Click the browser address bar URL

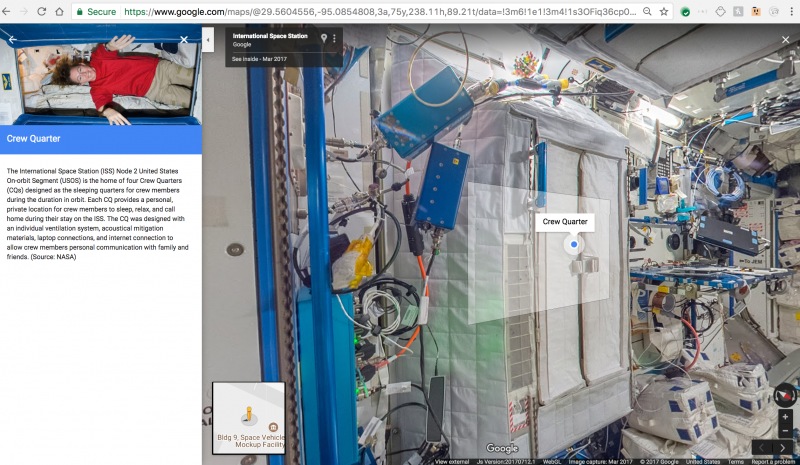[380, 11]
